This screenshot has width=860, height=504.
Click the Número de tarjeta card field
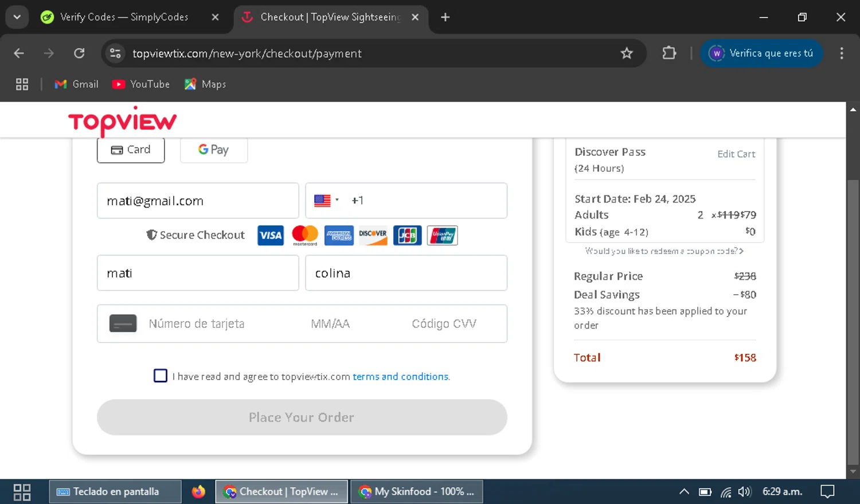click(x=197, y=324)
